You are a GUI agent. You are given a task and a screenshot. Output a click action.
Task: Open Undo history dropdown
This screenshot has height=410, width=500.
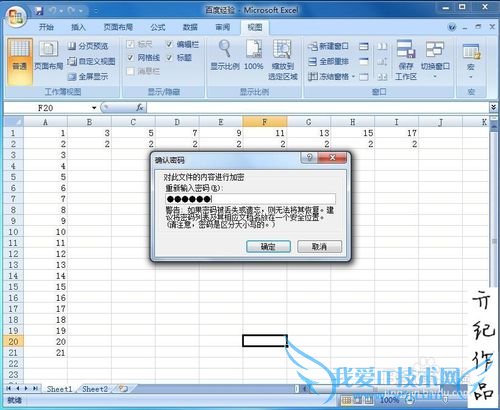click(x=61, y=11)
